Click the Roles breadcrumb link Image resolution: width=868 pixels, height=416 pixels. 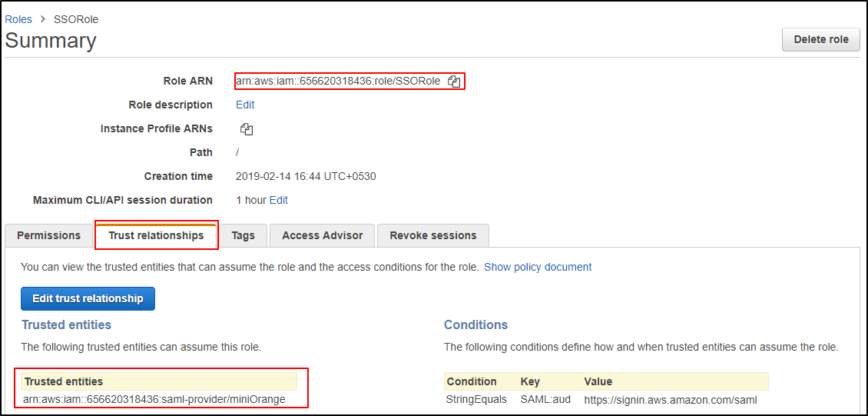click(x=18, y=19)
